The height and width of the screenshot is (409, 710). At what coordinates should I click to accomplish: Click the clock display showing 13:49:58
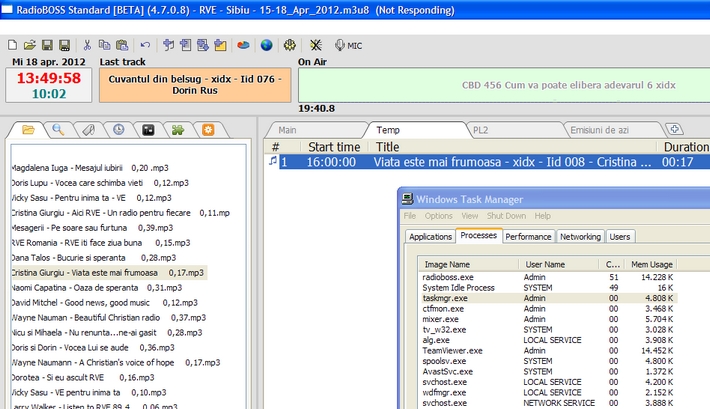coord(49,78)
